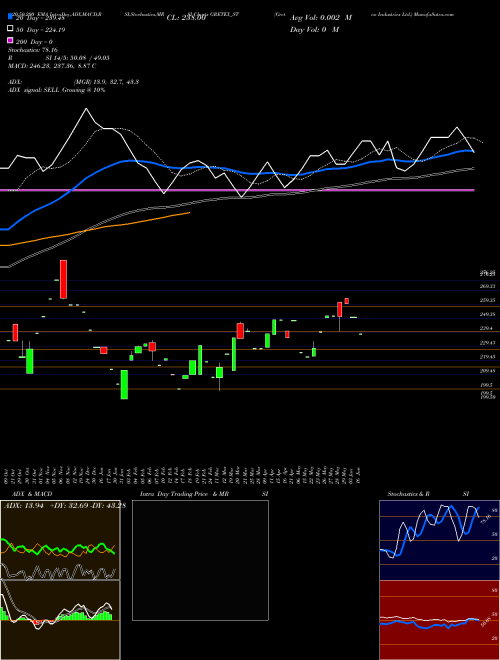Open the empty intraday trading price chart panel
This screenshot has width=500, height=660.
[200, 560]
